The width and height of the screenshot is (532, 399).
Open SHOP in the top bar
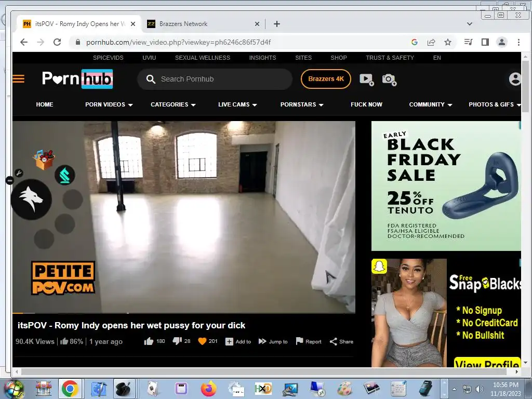coord(339,58)
